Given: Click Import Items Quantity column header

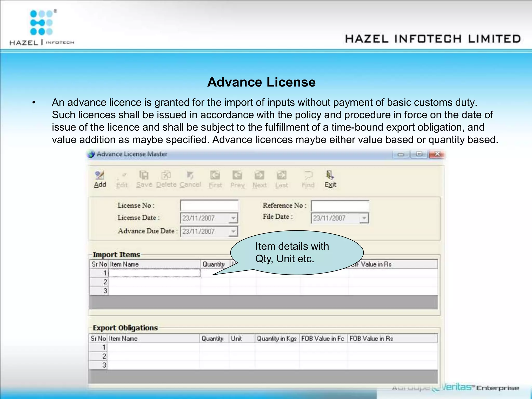Looking at the screenshot, I should 215,264.
